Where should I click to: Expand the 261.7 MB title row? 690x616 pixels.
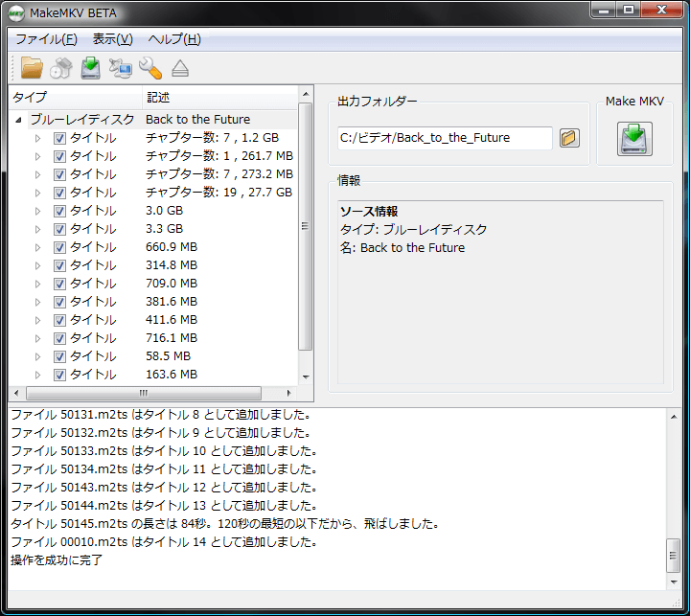[x=37, y=157]
